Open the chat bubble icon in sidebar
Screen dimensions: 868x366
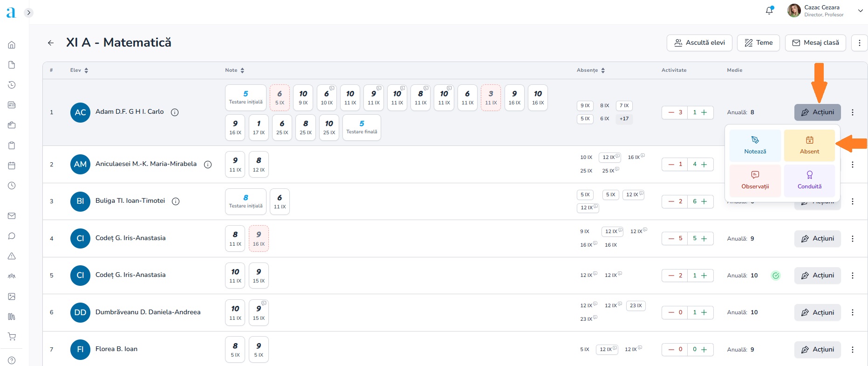tap(12, 236)
